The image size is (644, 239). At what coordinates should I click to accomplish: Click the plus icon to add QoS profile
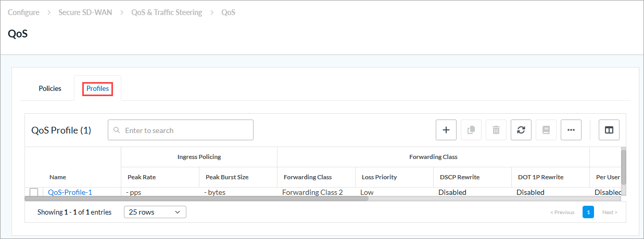click(446, 130)
